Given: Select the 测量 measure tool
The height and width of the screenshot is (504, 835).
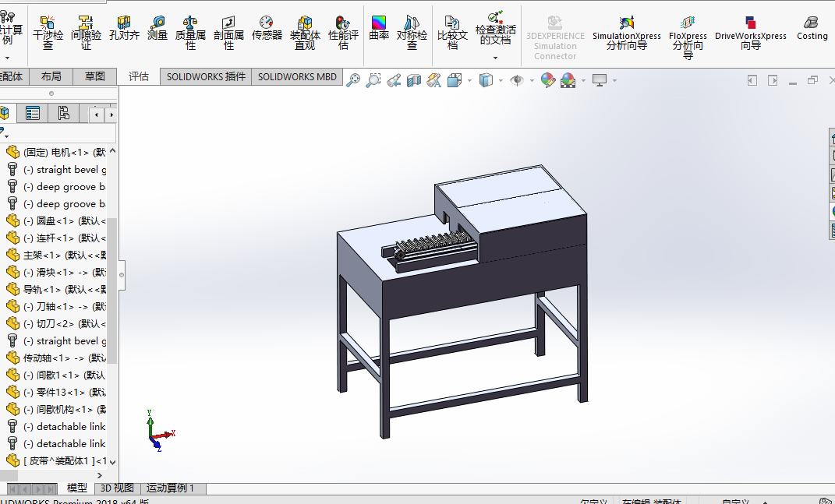Looking at the screenshot, I should (x=157, y=29).
